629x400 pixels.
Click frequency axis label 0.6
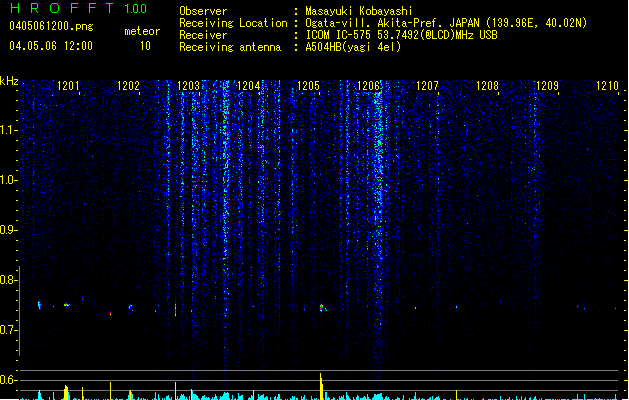click(x=8, y=380)
